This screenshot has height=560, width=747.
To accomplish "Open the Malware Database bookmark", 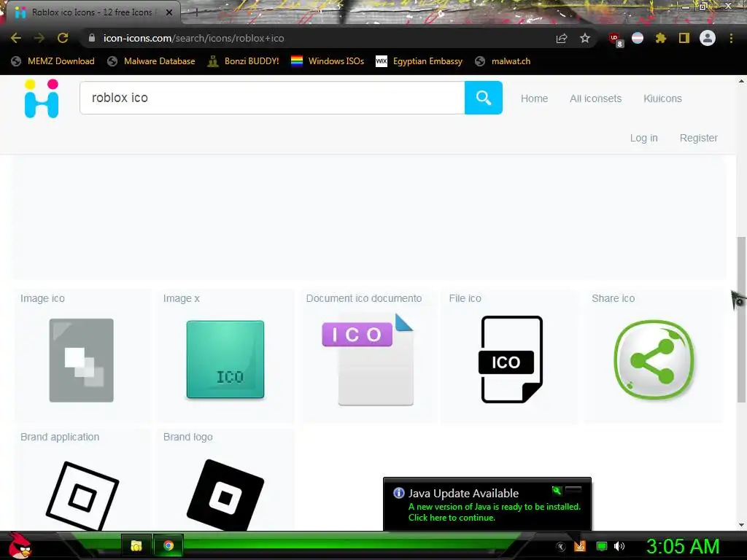I will [x=152, y=61].
